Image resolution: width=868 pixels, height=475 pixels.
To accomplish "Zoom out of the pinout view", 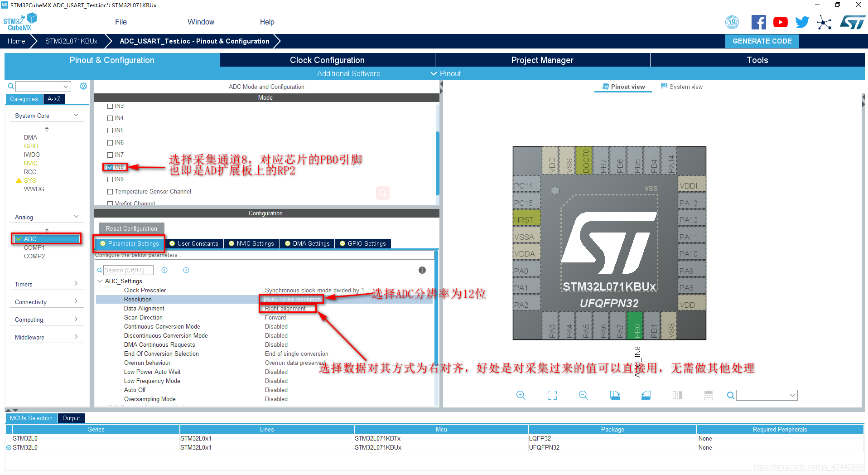I will (583, 395).
